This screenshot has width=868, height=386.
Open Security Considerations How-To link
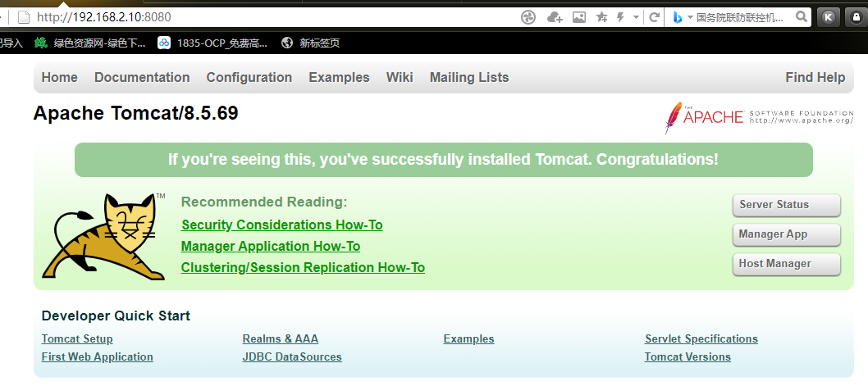(x=281, y=225)
